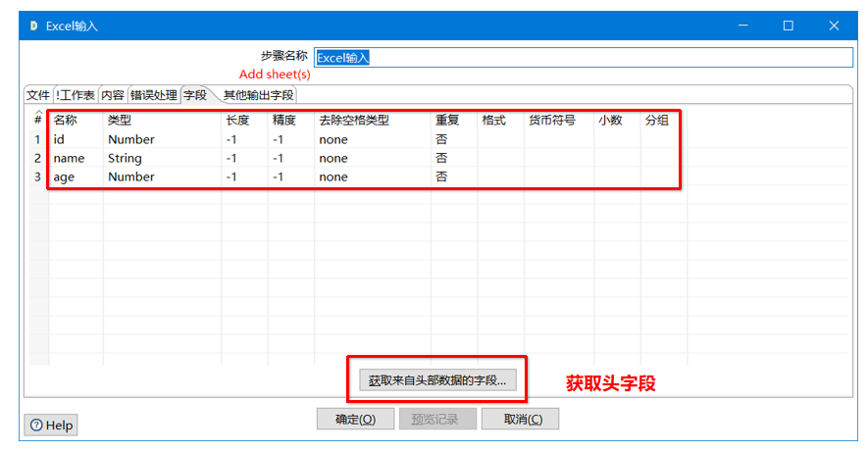
Task: Click the 去除空格类型 column header
Action: pos(373,120)
